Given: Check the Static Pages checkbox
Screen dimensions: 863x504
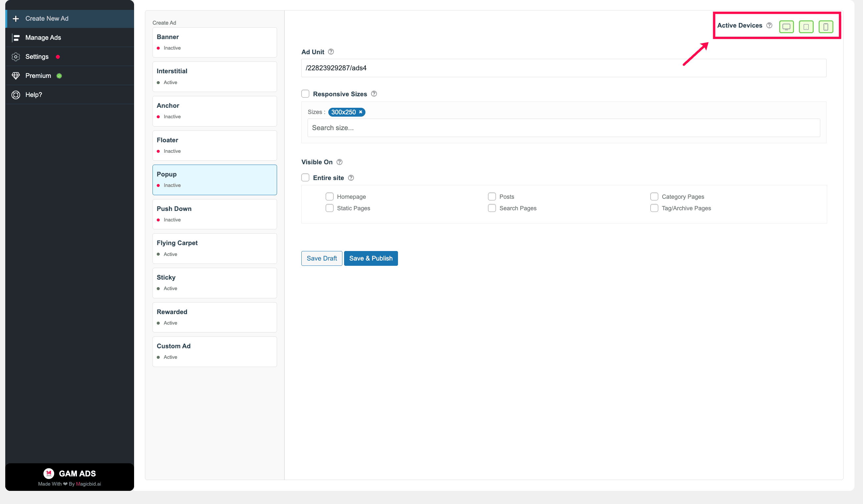Looking at the screenshot, I should pyautogui.click(x=329, y=208).
